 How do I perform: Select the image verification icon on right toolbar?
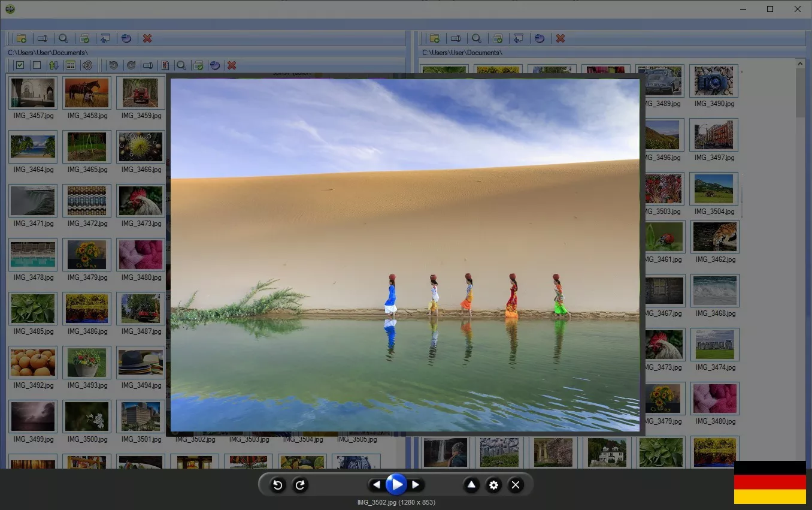point(498,38)
